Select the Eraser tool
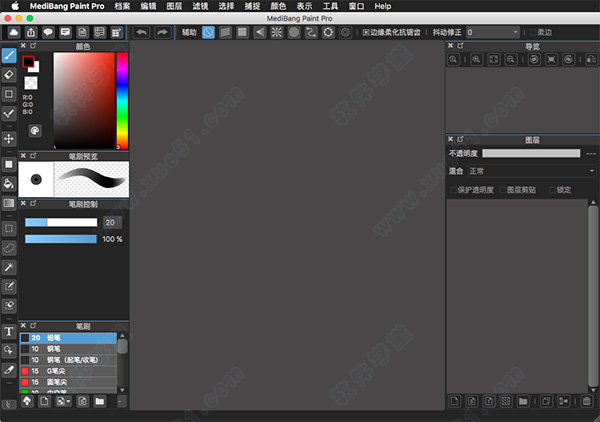The height and width of the screenshot is (422, 600). point(9,75)
